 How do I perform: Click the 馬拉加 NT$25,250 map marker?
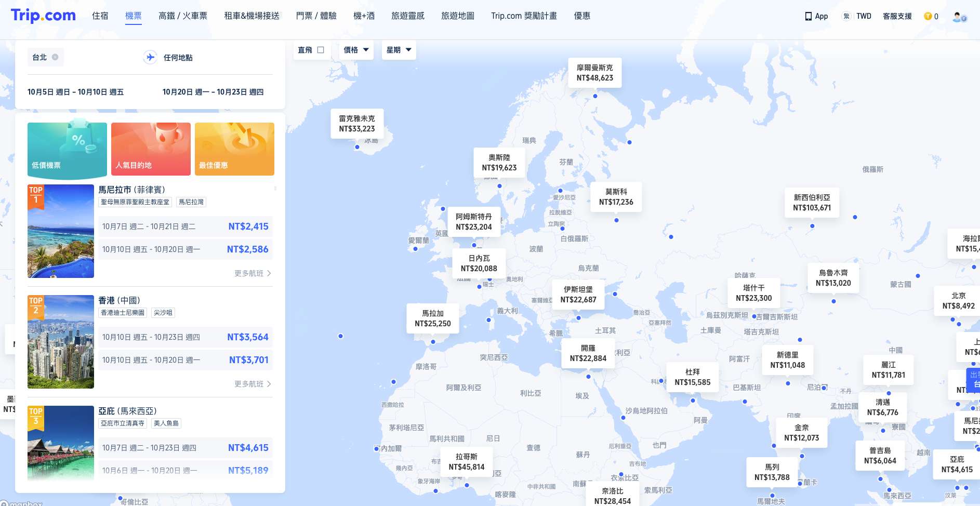pos(433,318)
